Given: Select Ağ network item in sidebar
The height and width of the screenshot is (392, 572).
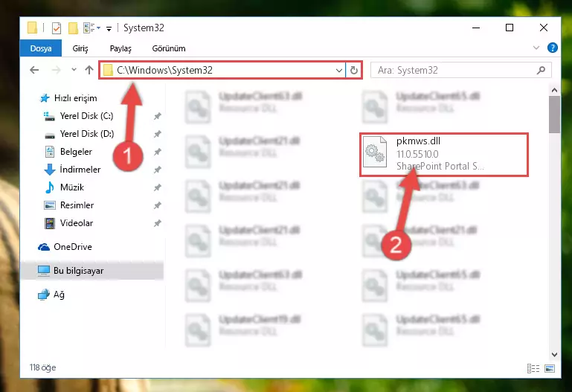Looking at the screenshot, I should point(51,295).
